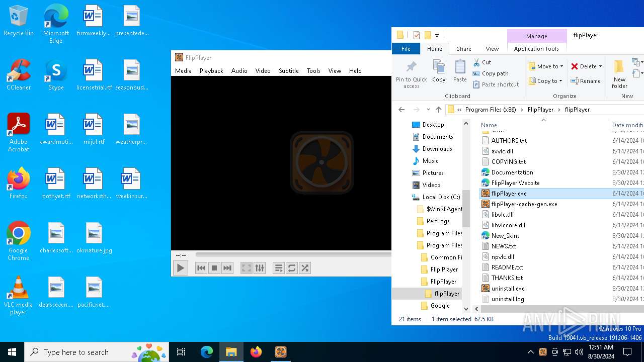Toggle shuffle playback in FlipPlayer
Screen dimensions: 644x362
pos(305,268)
